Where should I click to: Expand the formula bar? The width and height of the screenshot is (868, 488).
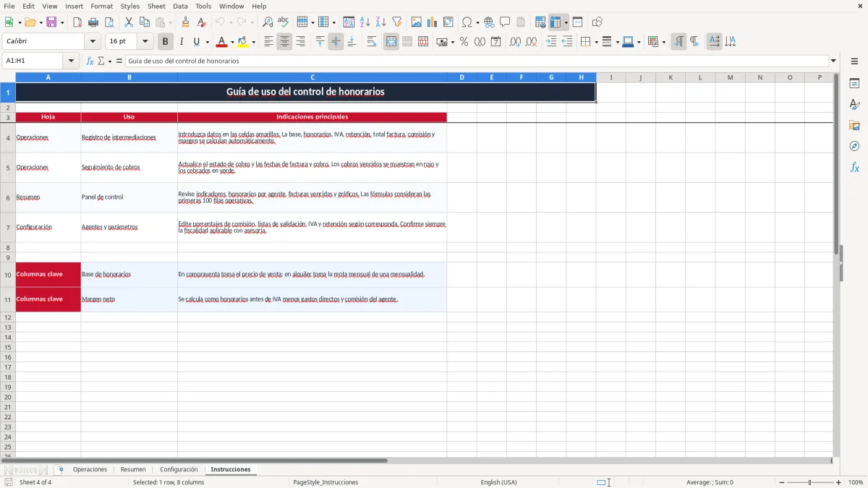(833, 61)
